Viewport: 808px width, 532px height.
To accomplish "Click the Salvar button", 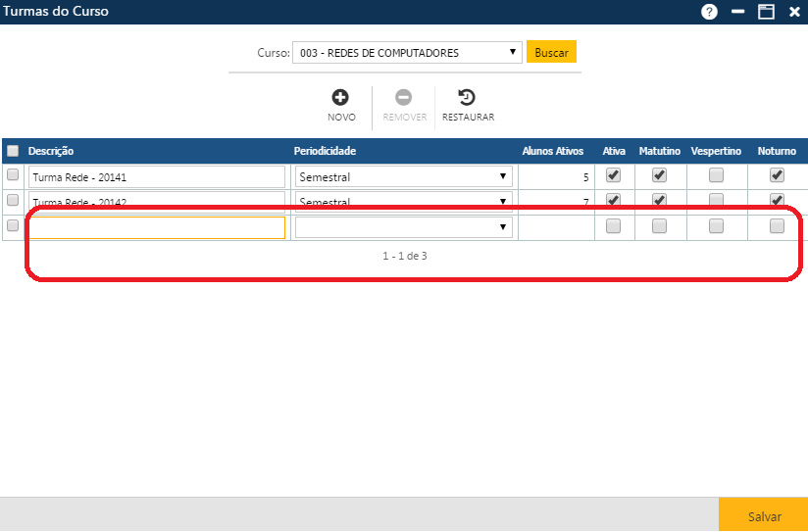I will [x=764, y=515].
